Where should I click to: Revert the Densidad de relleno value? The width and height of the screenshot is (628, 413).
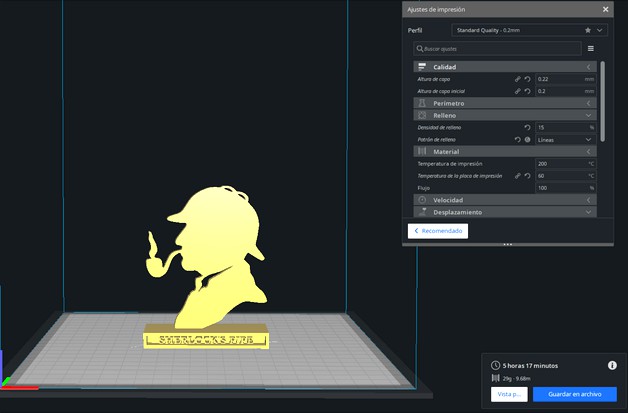[x=527, y=128]
